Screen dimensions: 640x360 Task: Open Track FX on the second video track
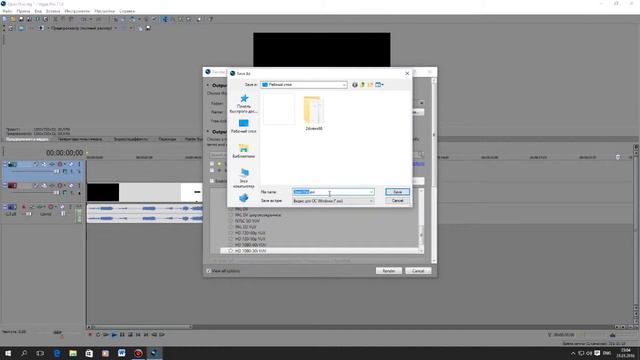[x=52, y=186]
